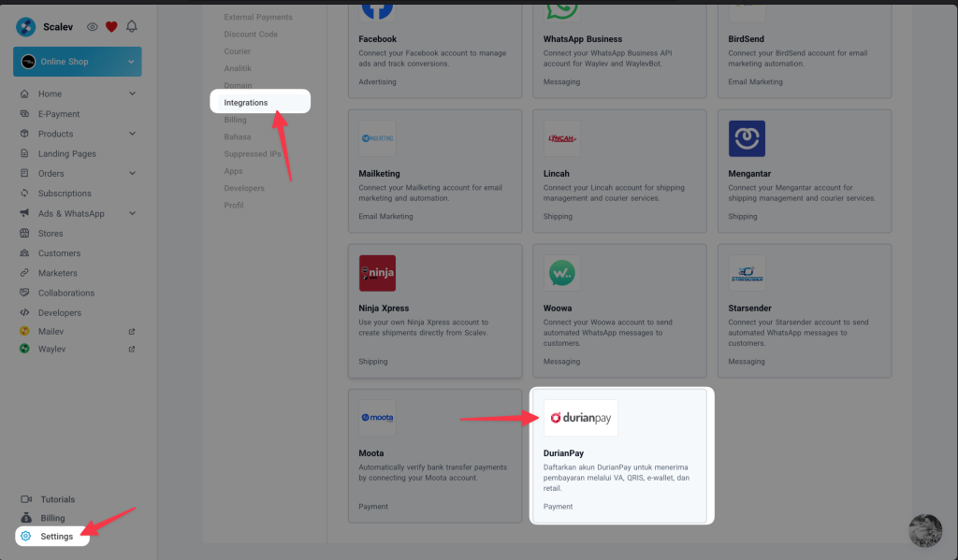Toggle the eye visibility icon
Viewport: 958px width, 560px height.
coord(93,27)
